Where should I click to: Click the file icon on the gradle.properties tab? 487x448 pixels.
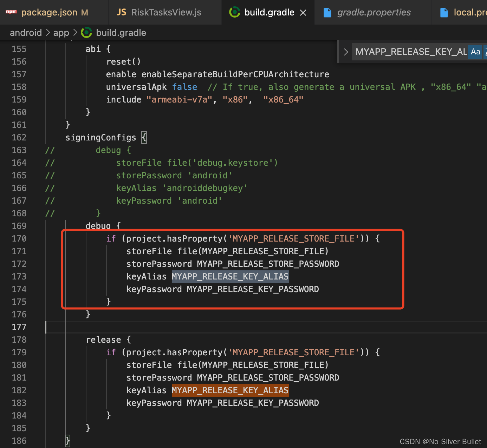327,12
